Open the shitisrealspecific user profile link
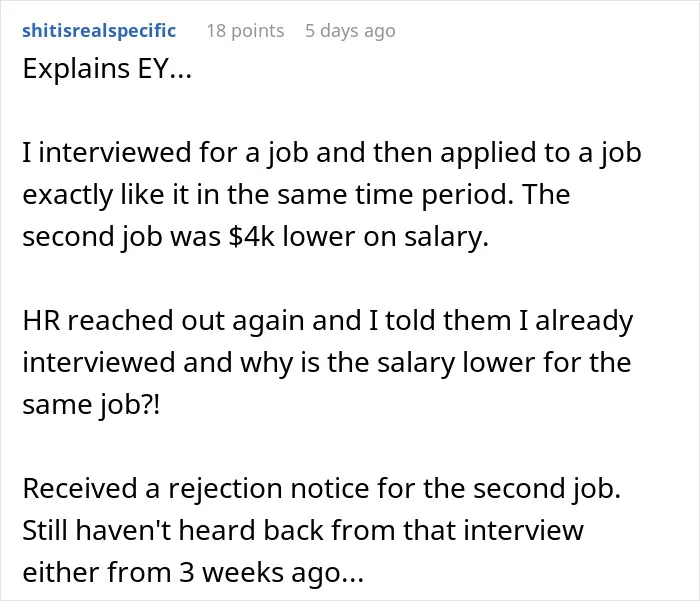This screenshot has width=700, height=601. click(x=99, y=31)
